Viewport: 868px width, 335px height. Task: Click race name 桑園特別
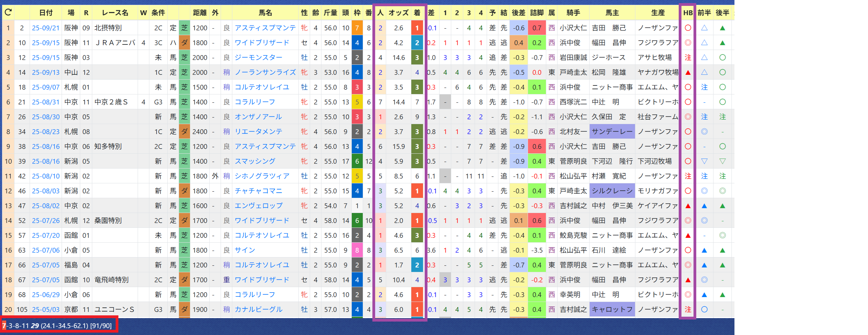[108, 221]
